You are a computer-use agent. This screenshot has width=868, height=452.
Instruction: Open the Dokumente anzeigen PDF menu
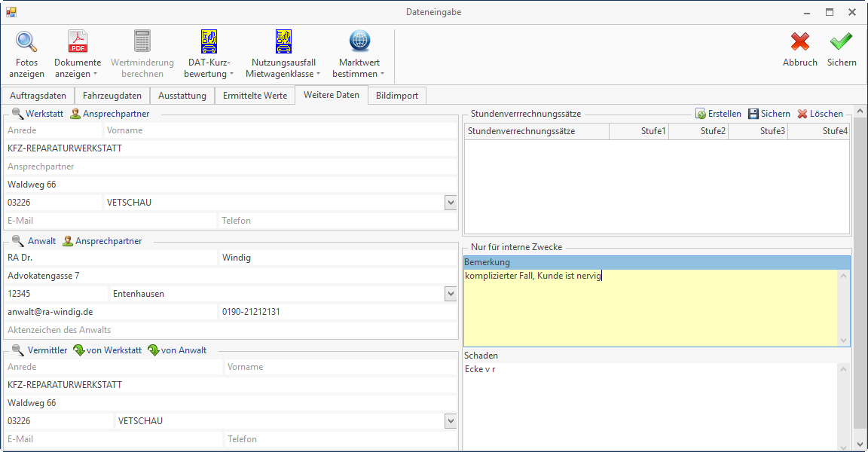78,54
